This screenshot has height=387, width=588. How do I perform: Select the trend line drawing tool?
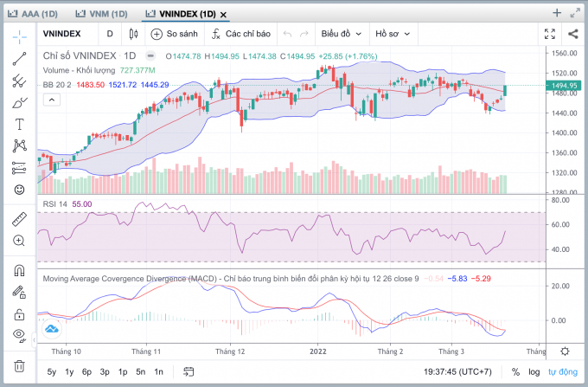click(x=19, y=59)
